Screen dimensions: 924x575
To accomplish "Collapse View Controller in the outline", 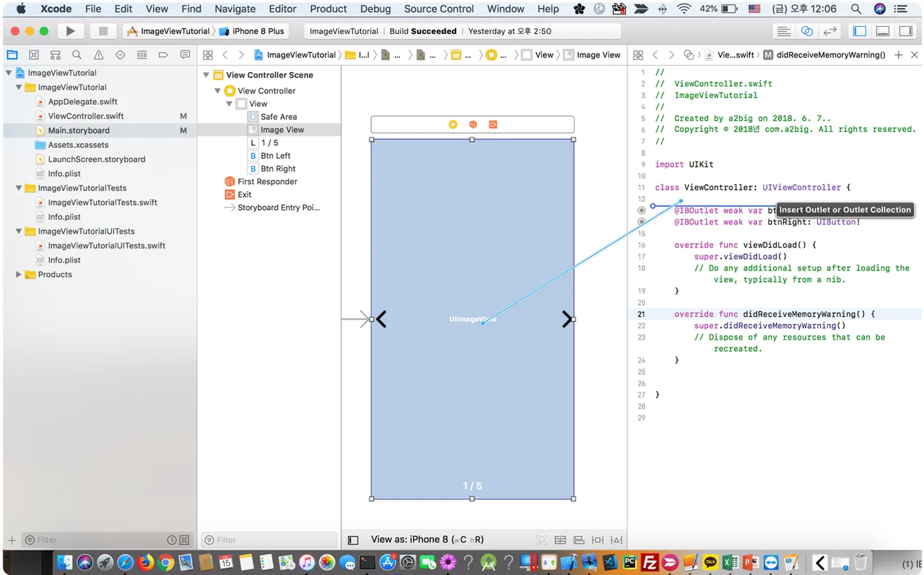I will [217, 91].
